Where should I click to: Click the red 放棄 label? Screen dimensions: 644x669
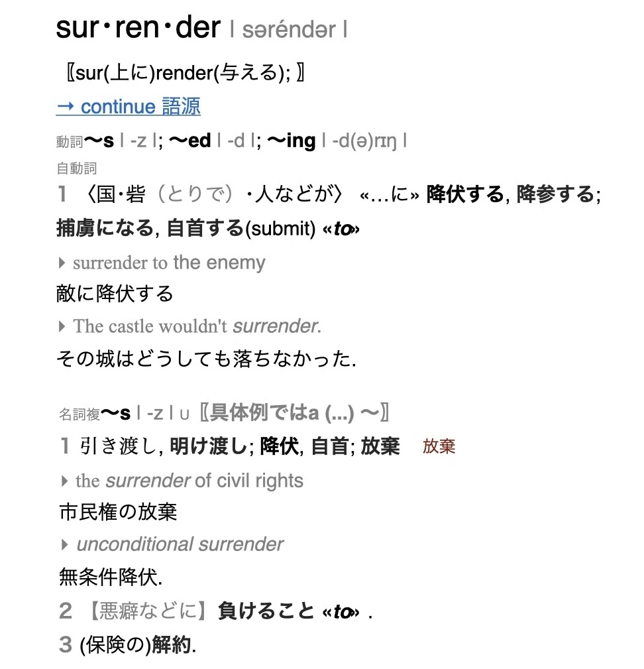click(x=439, y=446)
